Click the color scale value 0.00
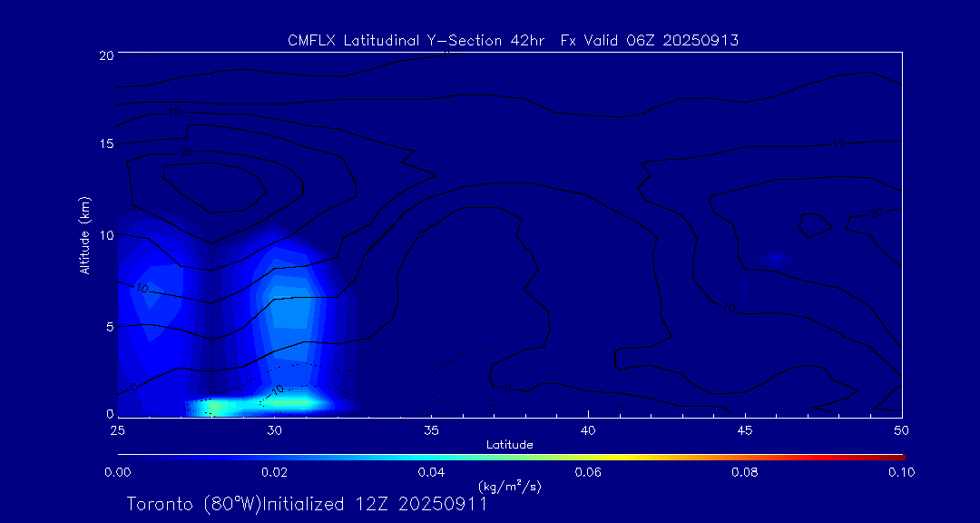Viewport: 980px width, 523px height. point(117,472)
